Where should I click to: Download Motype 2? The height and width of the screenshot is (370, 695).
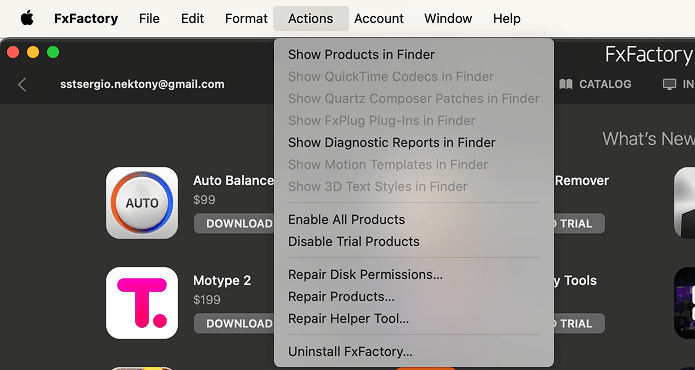coord(234,323)
